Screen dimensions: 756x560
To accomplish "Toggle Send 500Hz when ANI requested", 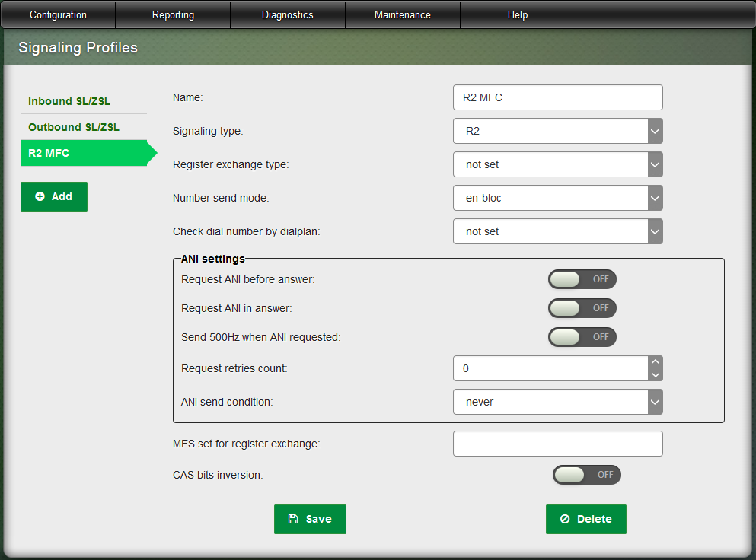I will click(582, 337).
